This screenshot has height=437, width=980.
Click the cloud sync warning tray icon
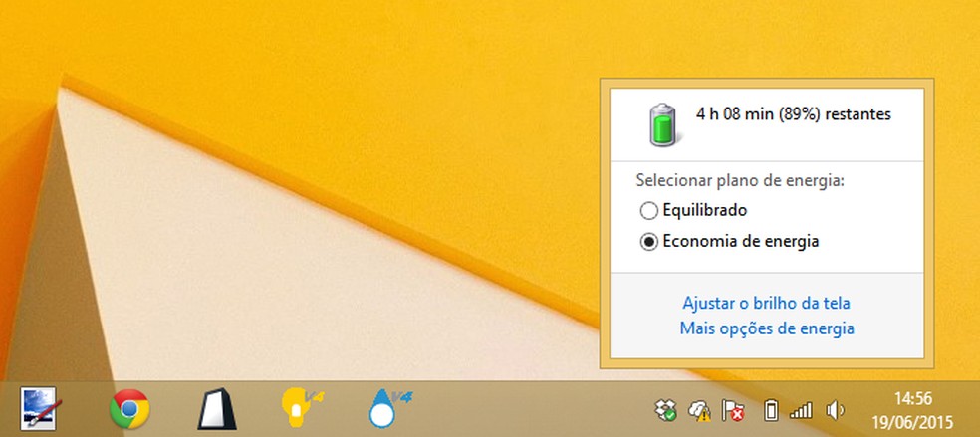[x=699, y=410]
